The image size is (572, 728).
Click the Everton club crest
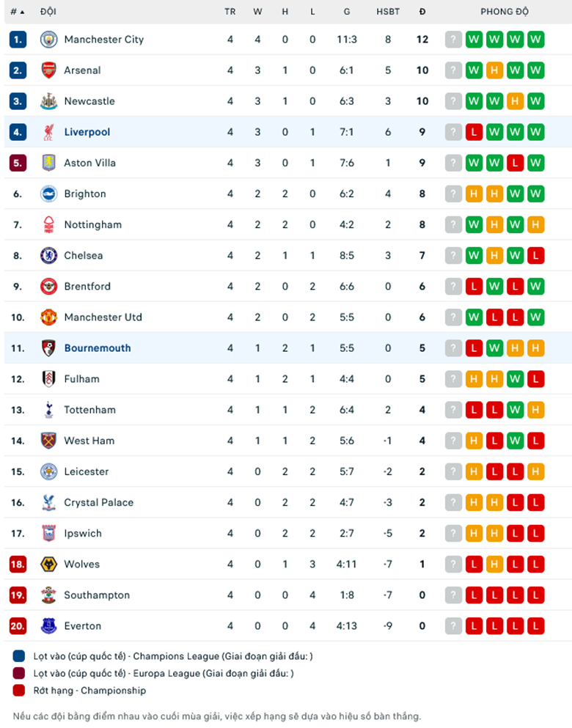point(48,625)
